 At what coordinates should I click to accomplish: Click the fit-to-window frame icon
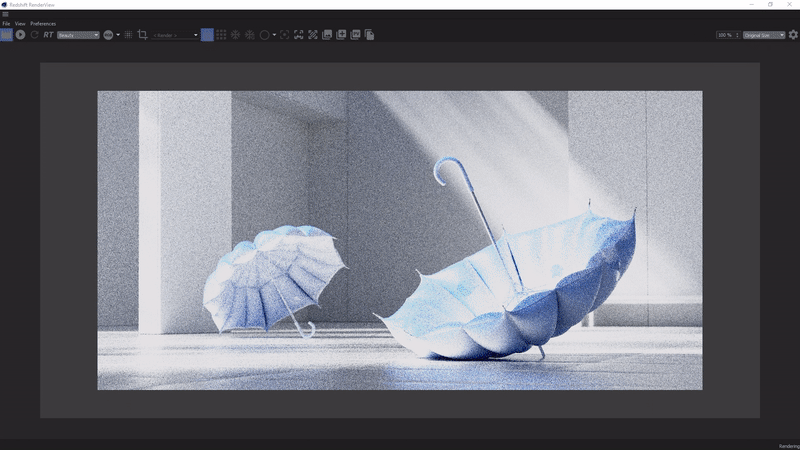pyautogui.click(x=285, y=35)
